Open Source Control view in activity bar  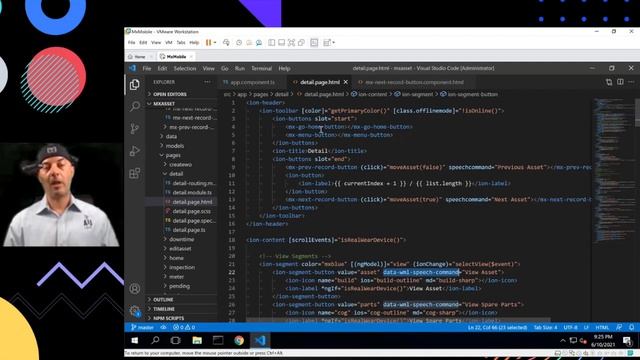(134, 129)
